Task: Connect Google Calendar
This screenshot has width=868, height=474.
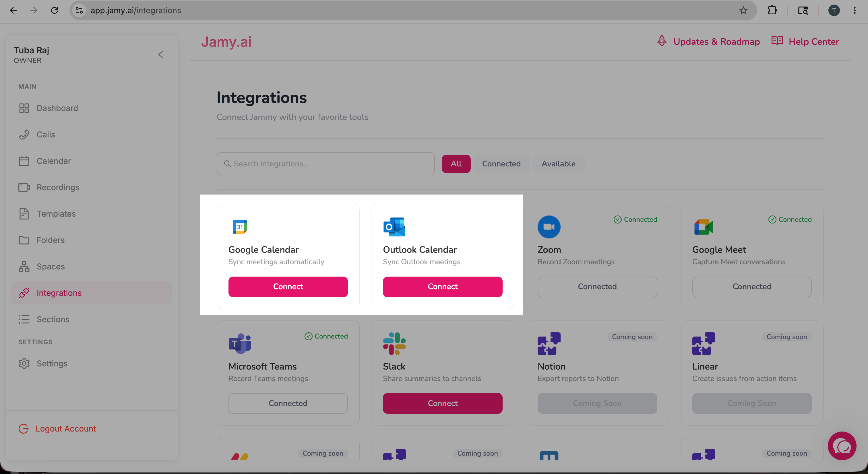Action: [x=288, y=287]
